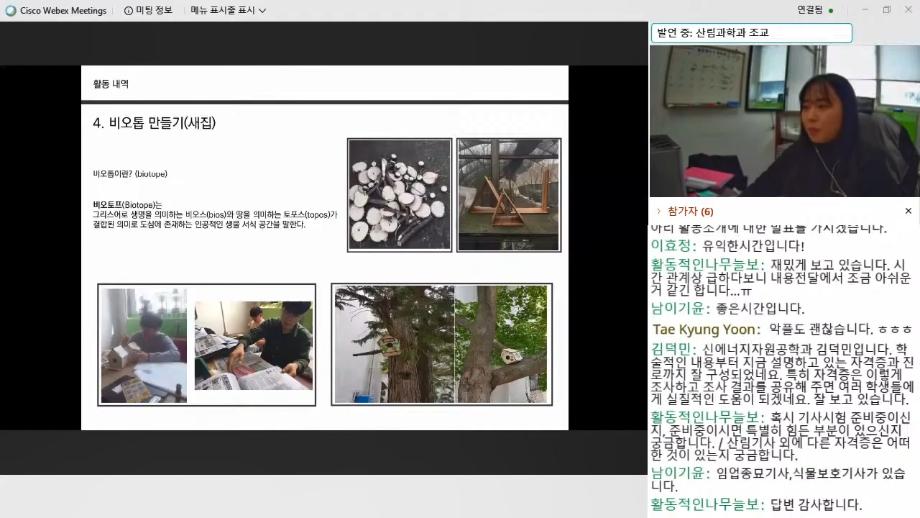Viewport: 920px width, 518px height.
Task: Open the 참가자 (6) participants header
Action: 690,211
